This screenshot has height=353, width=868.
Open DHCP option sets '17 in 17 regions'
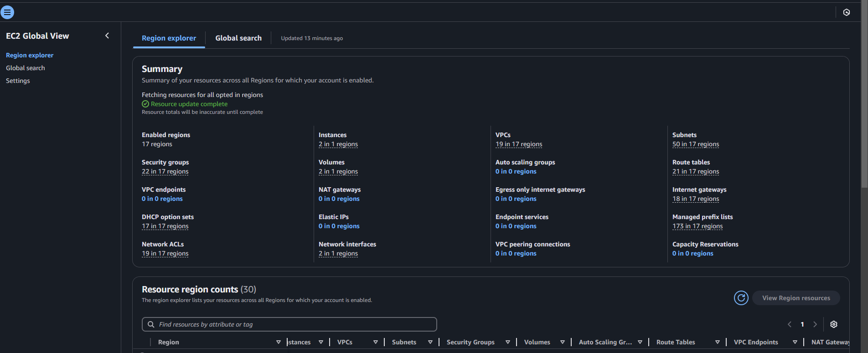coord(165,226)
